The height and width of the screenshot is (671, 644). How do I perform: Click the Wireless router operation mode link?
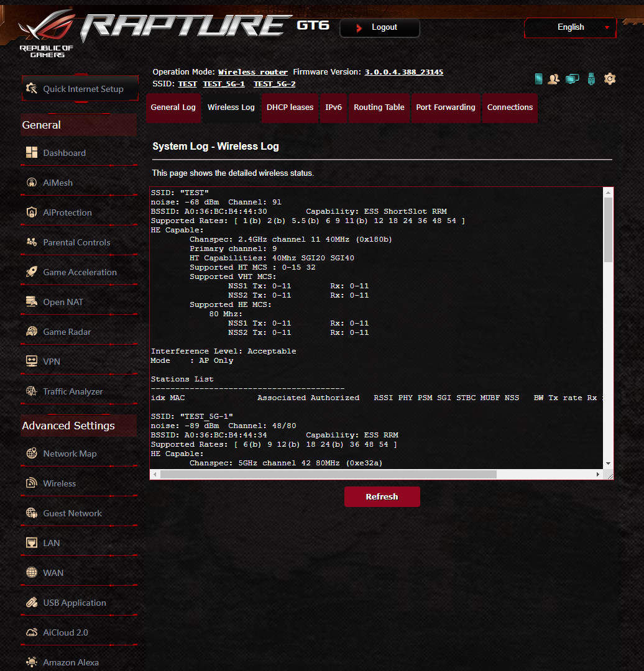click(252, 71)
